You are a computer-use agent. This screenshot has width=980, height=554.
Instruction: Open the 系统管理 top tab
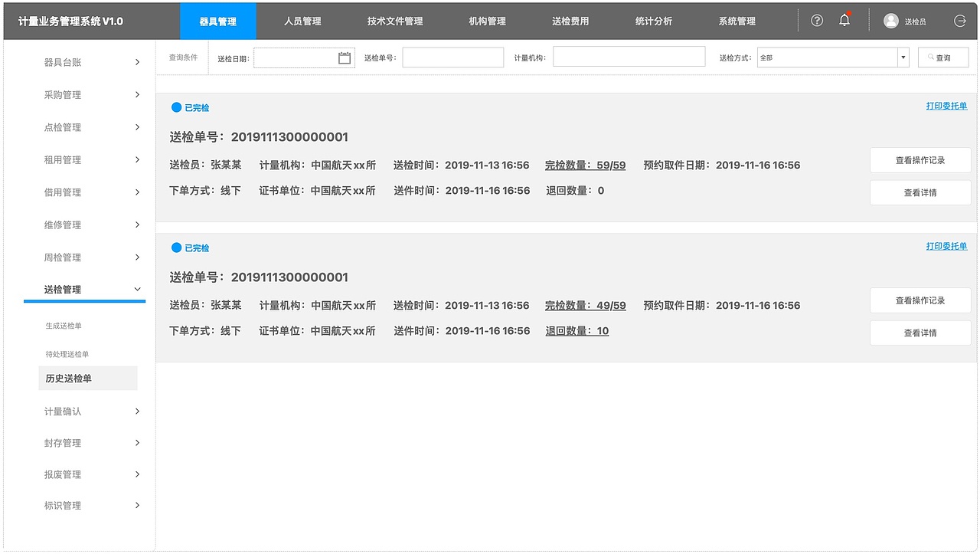(x=737, y=21)
